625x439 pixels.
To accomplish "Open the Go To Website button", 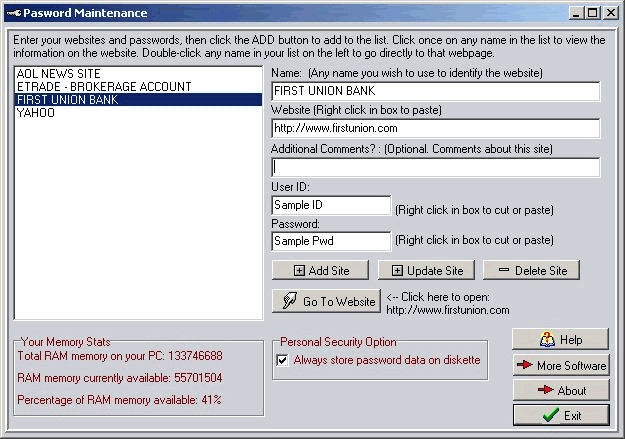I will 326,301.
